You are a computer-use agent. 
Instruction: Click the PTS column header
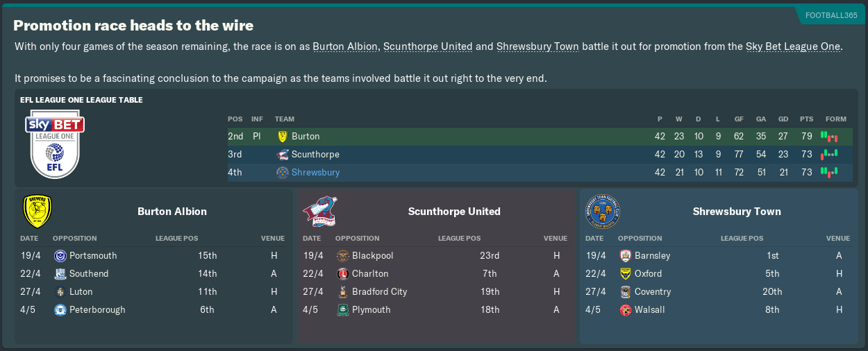click(x=806, y=119)
